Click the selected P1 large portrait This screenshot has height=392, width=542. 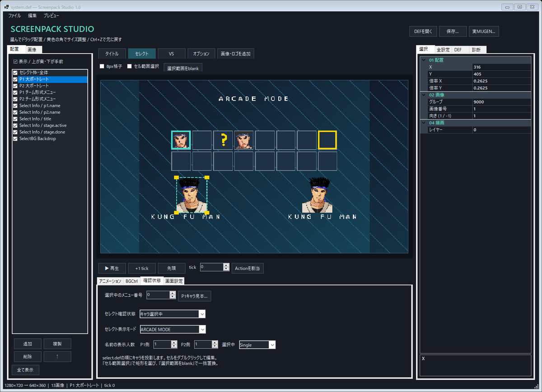pyautogui.click(x=192, y=194)
